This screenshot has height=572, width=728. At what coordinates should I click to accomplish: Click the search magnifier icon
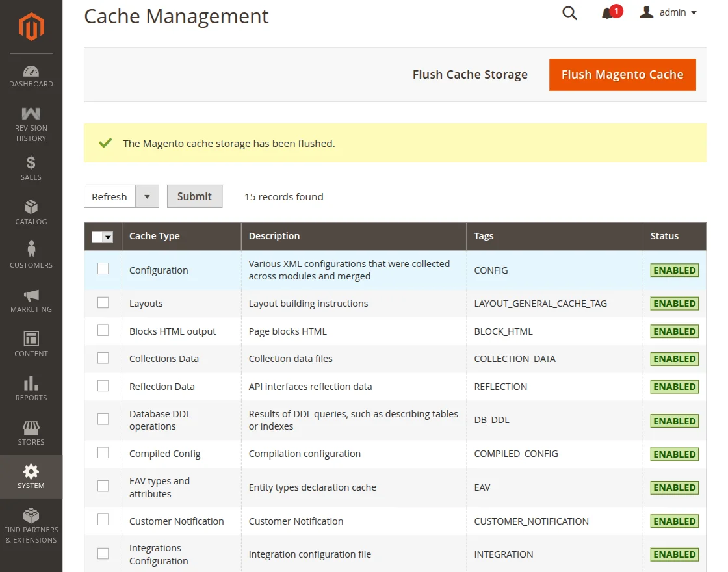coord(569,13)
